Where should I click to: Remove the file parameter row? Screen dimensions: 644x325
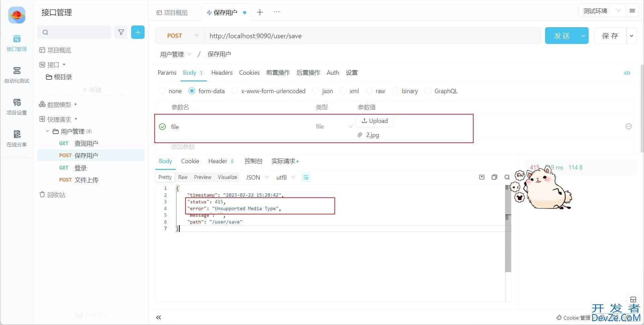tap(629, 126)
